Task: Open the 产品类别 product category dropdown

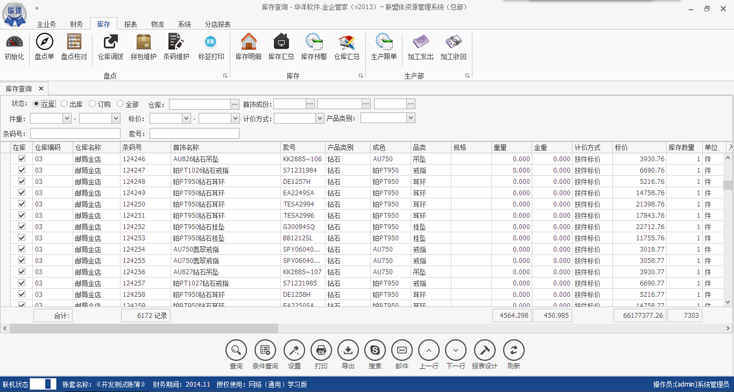Action: coord(411,118)
